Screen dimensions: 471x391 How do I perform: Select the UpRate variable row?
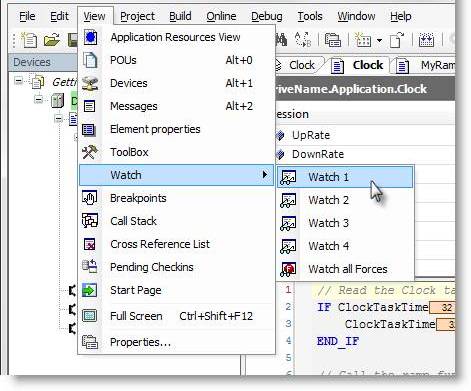[366, 135]
